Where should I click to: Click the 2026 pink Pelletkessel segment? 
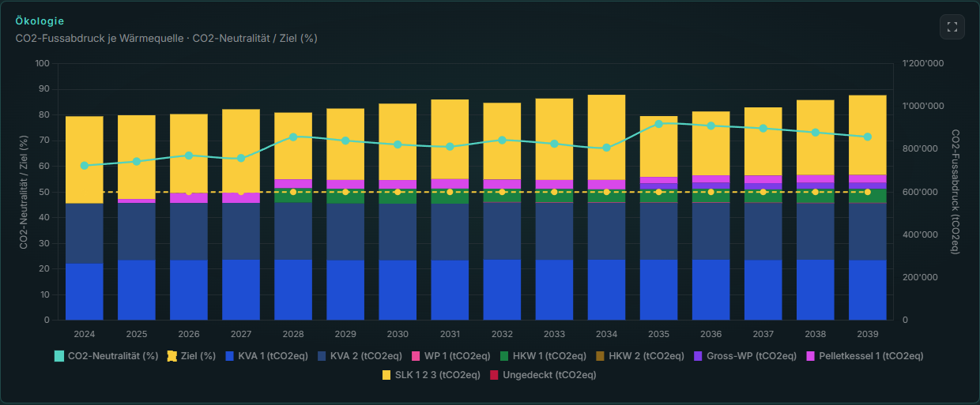[189, 198]
